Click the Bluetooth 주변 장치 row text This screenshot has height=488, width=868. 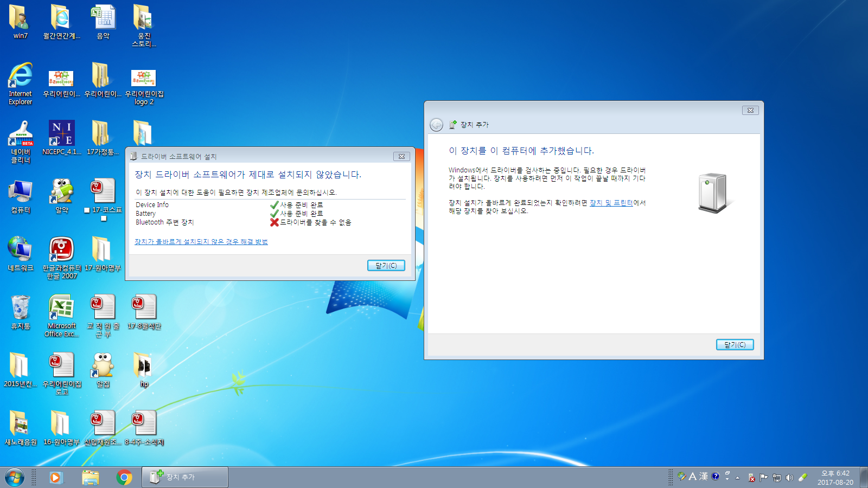tap(165, 222)
